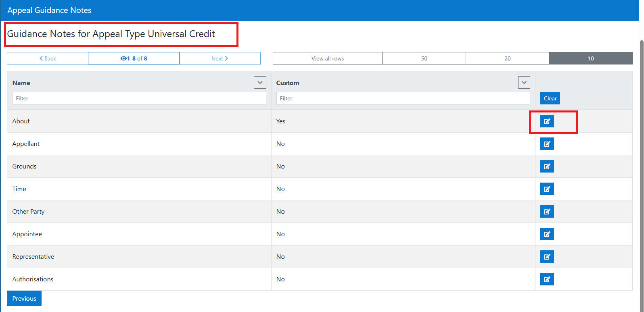
Task: Click the Custom filter input field
Action: [x=403, y=98]
